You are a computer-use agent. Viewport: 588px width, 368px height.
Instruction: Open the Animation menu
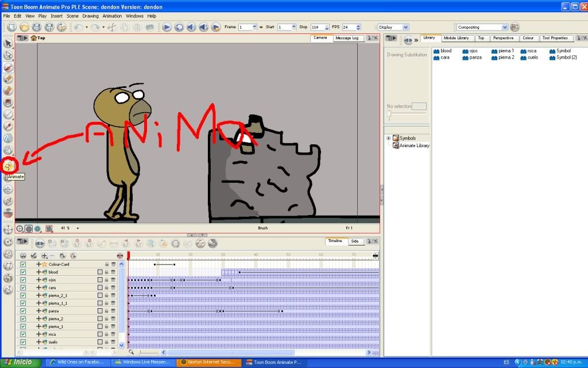coord(112,16)
